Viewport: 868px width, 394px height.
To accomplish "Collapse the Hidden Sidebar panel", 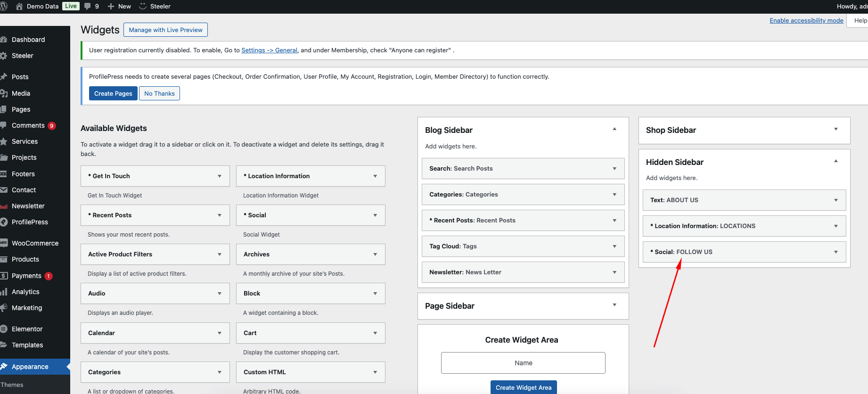I will click(x=836, y=161).
